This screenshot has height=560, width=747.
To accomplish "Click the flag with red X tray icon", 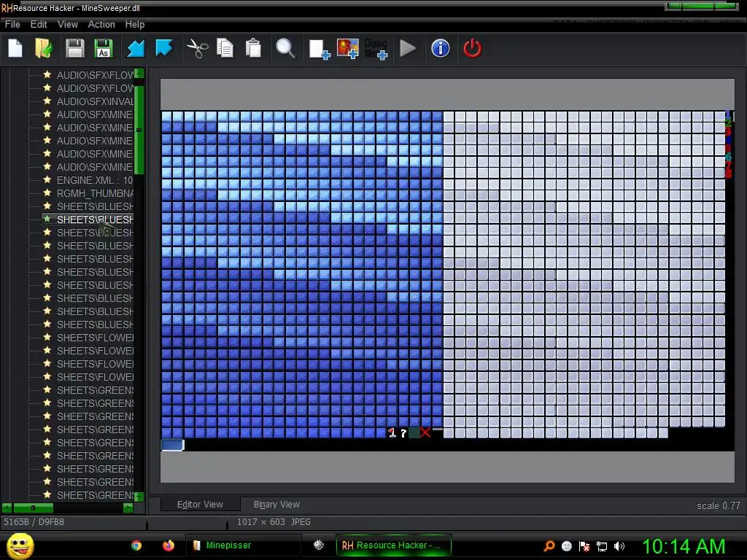I will coord(584,546).
